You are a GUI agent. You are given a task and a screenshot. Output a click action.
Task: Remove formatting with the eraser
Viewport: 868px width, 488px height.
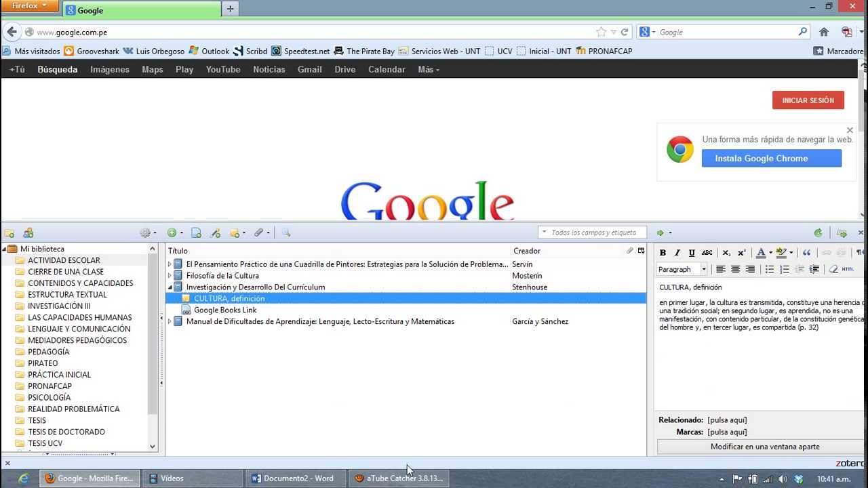pos(833,269)
